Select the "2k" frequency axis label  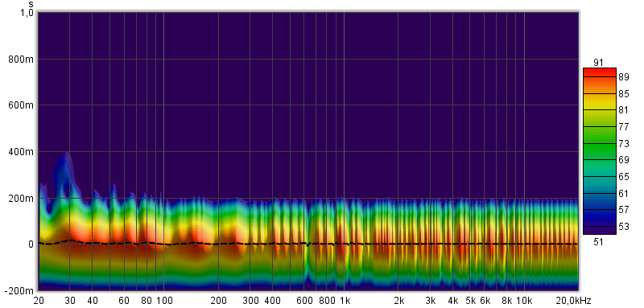pos(398,300)
